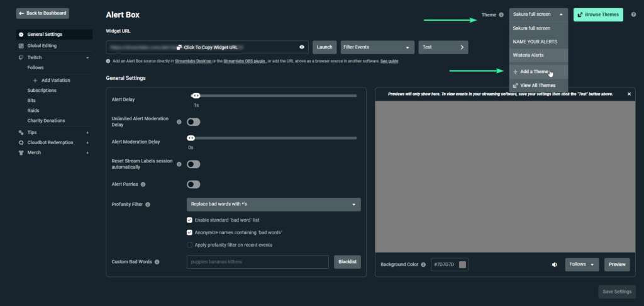This screenshot has width=644, height=306.
Task: Toggle Unlimited Alert Moderation Delay switch
Action: coord(194,122)
